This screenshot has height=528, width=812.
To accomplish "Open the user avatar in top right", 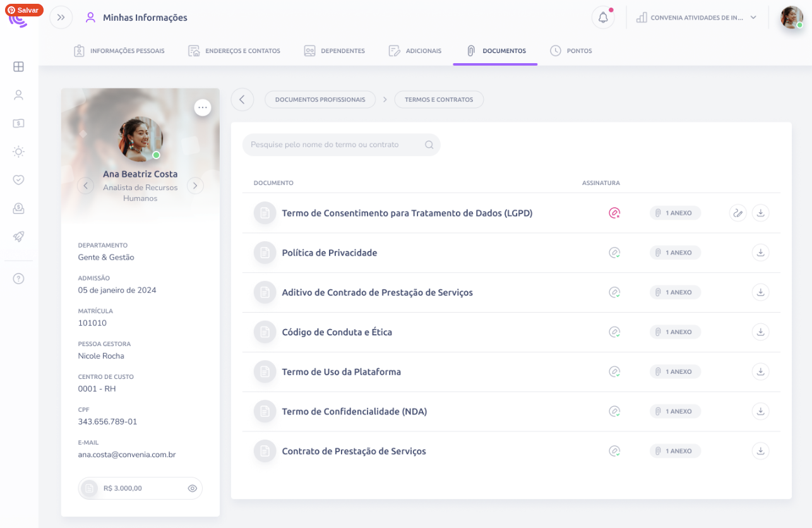I will coord(792,18).
